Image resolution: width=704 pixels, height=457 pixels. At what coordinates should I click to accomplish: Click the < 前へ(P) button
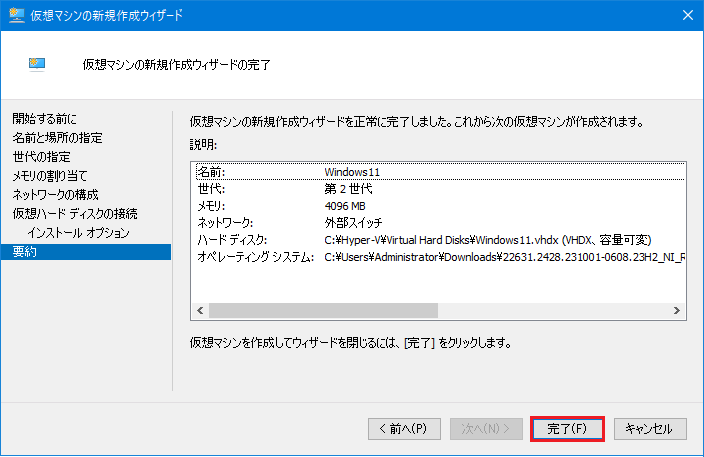click(404, 429)
